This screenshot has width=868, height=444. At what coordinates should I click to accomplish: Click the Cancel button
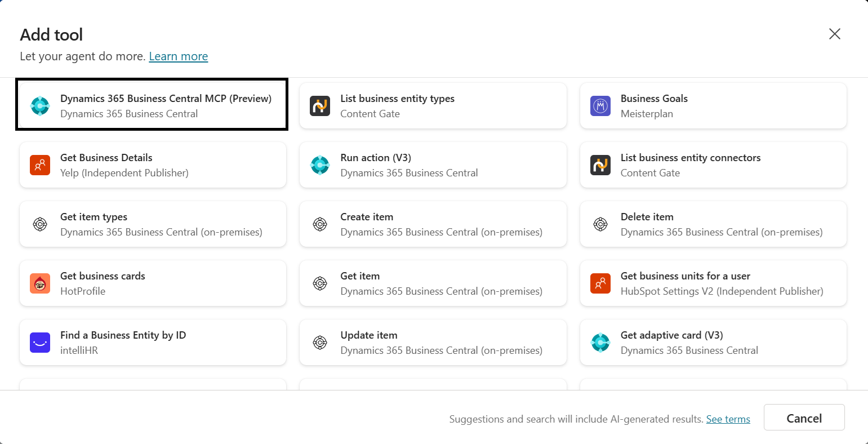tap(804, 418)
